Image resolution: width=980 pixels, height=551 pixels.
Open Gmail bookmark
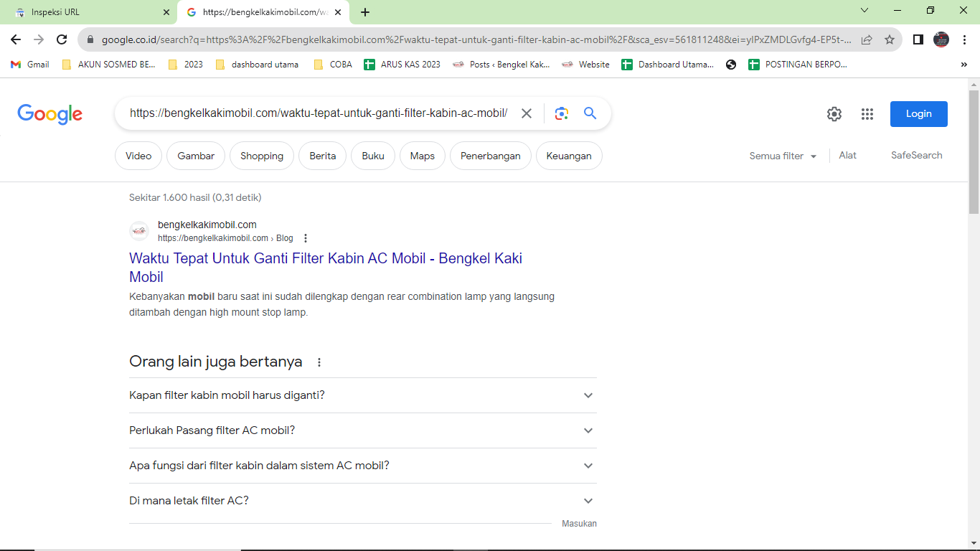coord(30,65)
